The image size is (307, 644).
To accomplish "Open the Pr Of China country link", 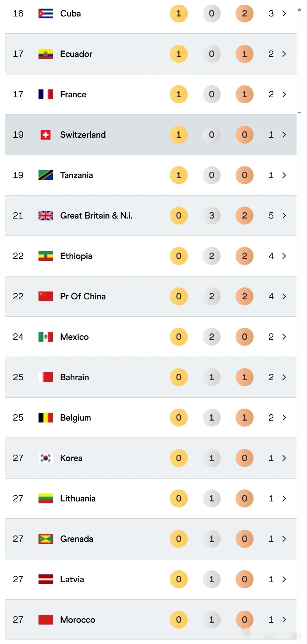I will click(83, 296).
